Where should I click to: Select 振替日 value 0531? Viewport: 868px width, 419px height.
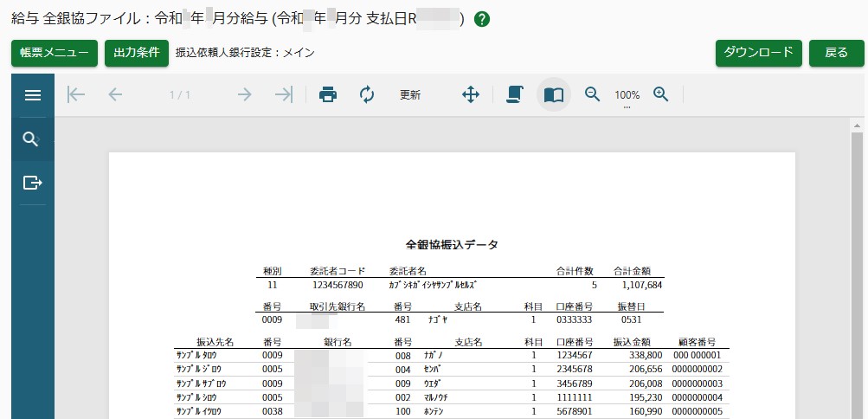[632, 320]
